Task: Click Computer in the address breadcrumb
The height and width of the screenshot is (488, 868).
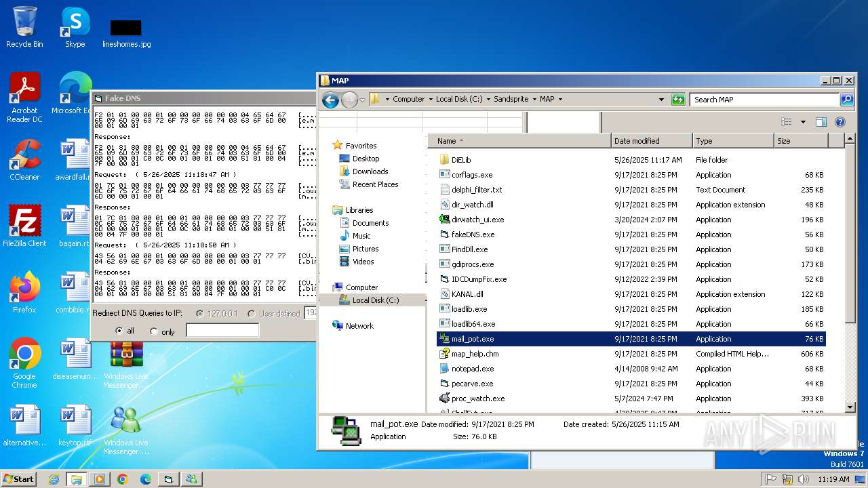Action: pyautogui.click(x=408, y=99)
